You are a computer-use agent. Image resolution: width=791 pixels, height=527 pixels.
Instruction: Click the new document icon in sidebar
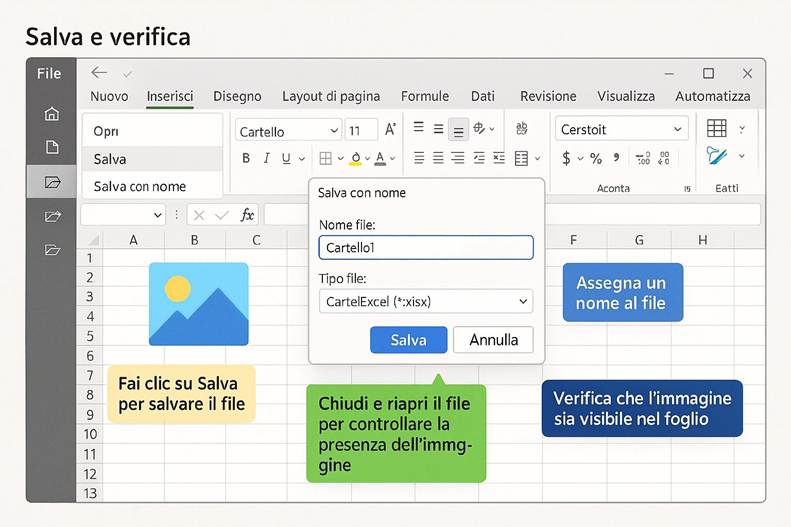[x=52, y=147]
